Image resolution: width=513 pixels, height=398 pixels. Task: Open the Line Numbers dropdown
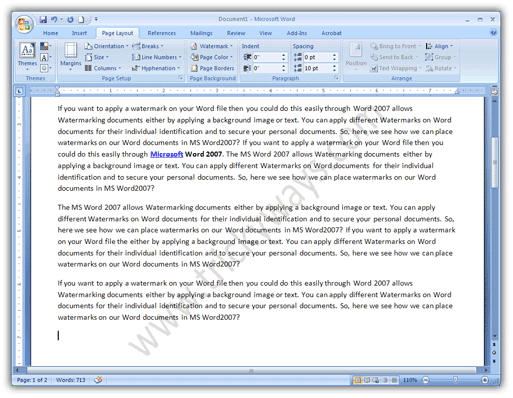click(157, 57)
